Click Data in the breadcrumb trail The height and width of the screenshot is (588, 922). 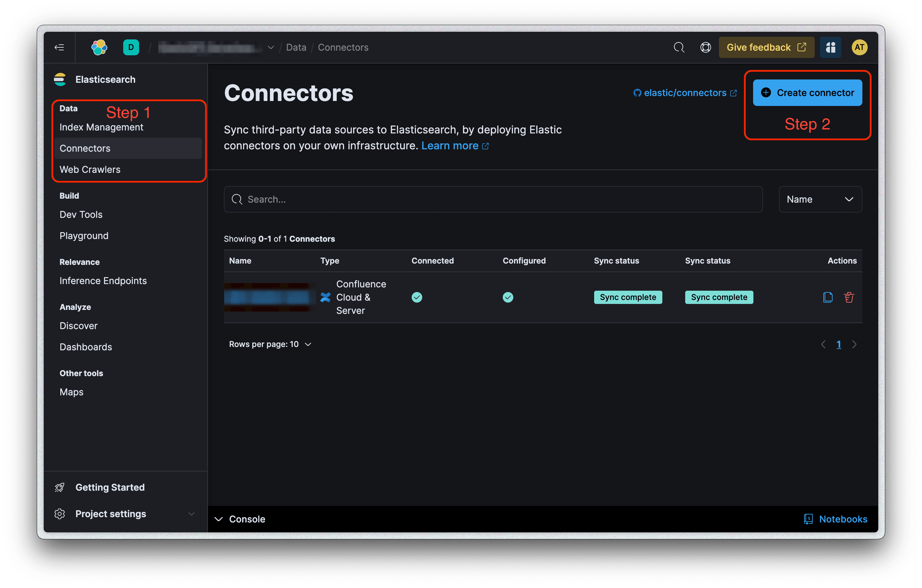[x=296, y=47]
